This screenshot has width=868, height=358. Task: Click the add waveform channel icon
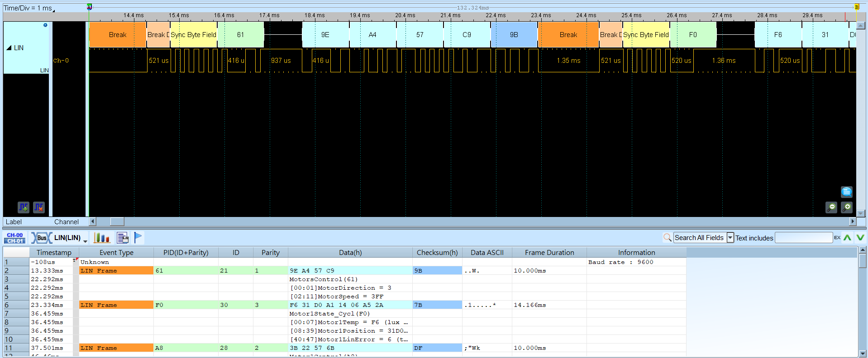pos(24,207)
